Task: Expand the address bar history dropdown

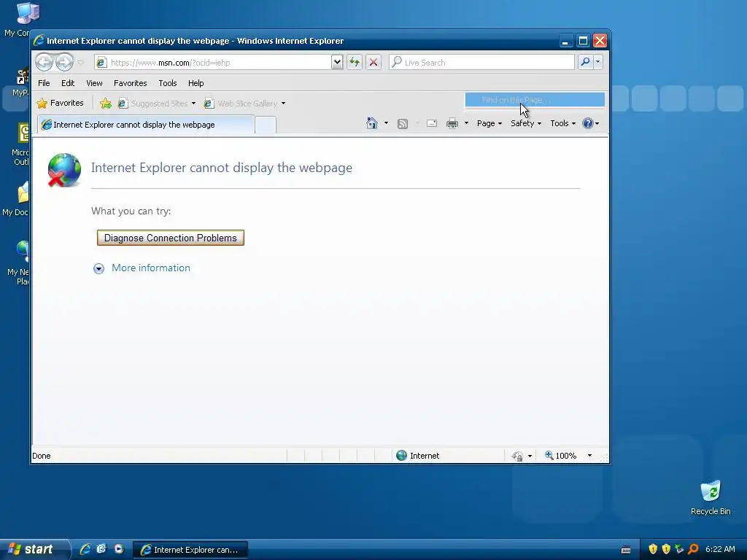Action: coord(337,63)
